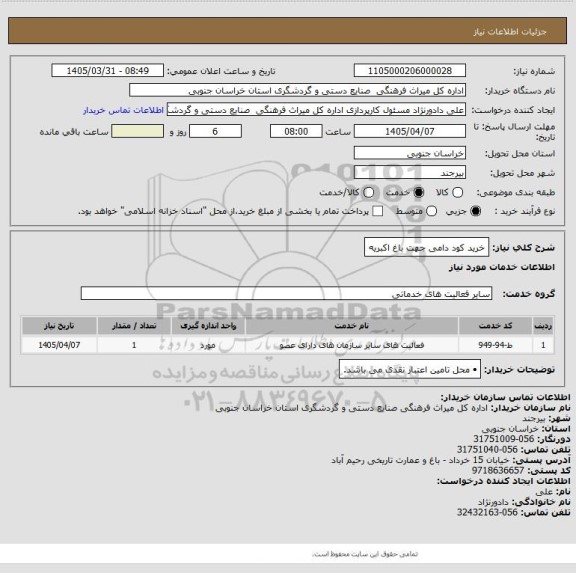Click the تعداد / مقدار column header
This screenshot has width=576, height=573.
[134, 326]
